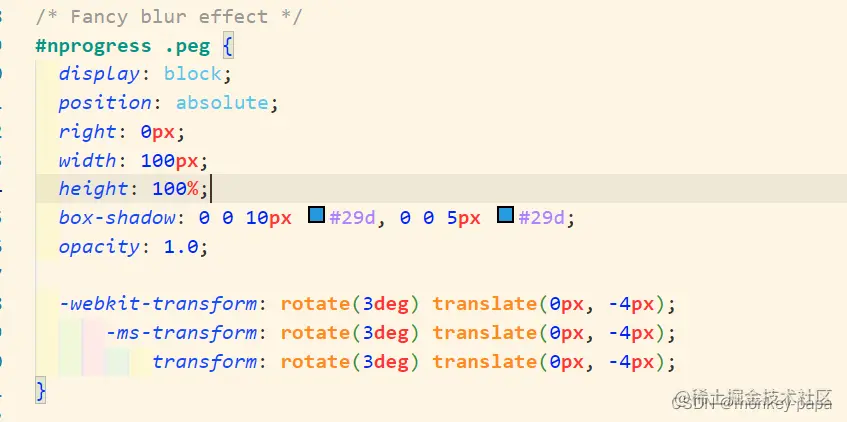This screenshot has width=847, height=422.
Task: Click '3deg' in the -ms-transform line
Action: (x=386, y=333)
